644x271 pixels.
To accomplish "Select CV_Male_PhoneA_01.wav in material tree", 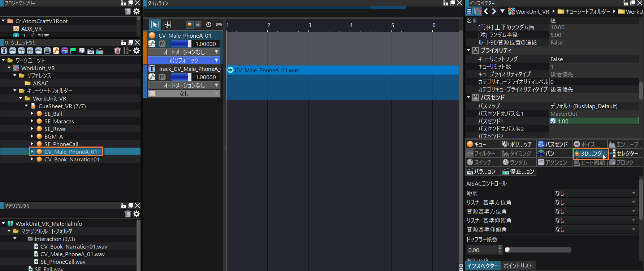I will tap(72, 254).
